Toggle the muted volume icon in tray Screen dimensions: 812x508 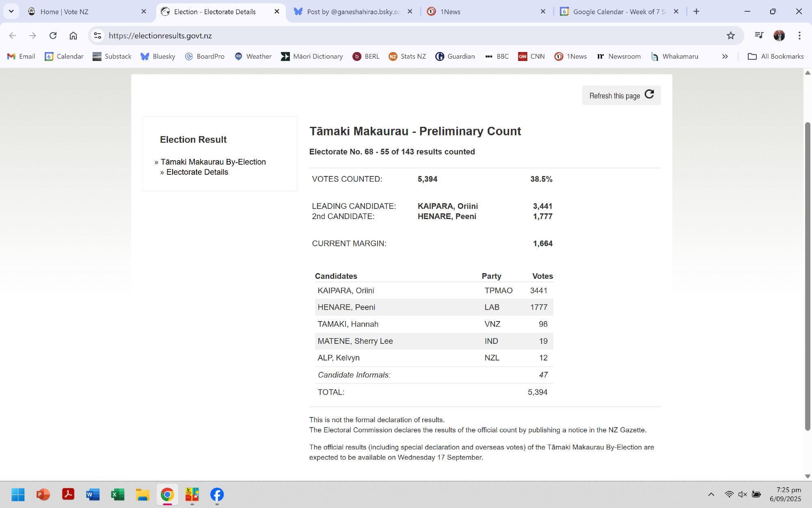coord(742,494)
